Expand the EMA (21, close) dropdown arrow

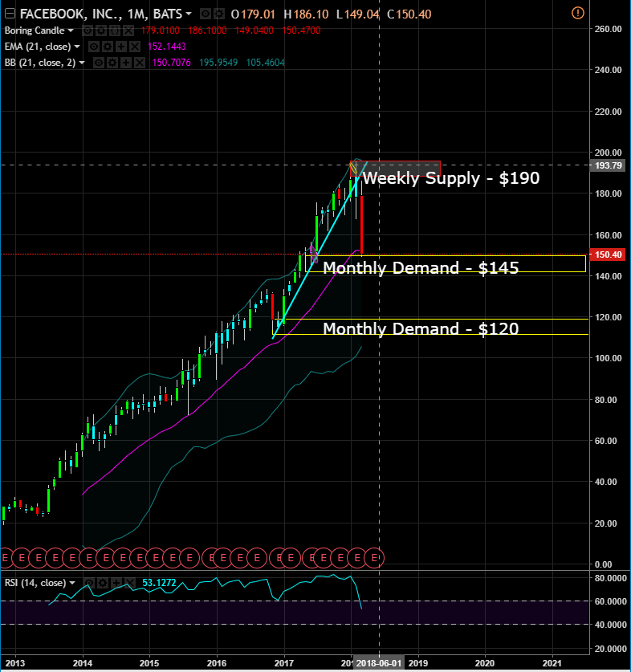77,47
